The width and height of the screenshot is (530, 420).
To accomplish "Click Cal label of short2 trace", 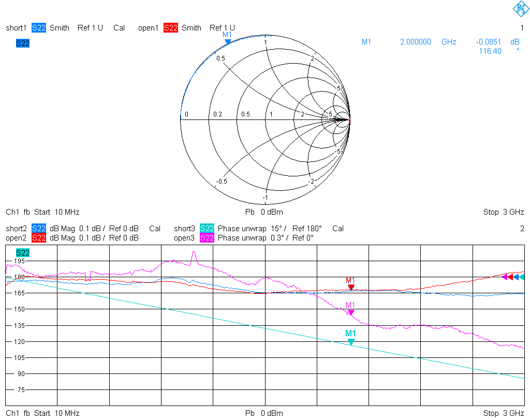I will [x=155, y=229].
